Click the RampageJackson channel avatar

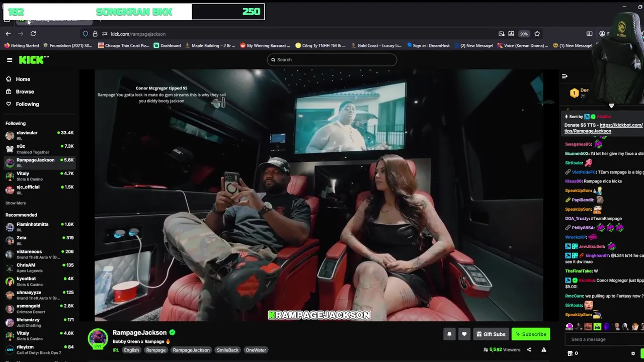pyautogui.click(x=98, y=338)
